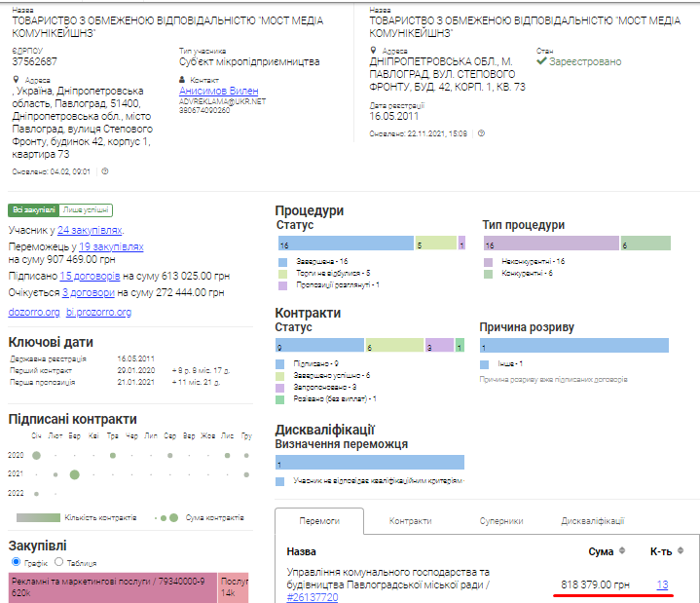
Task: Click the Завершена status bar segment with 16
Action: coord(345,244)
